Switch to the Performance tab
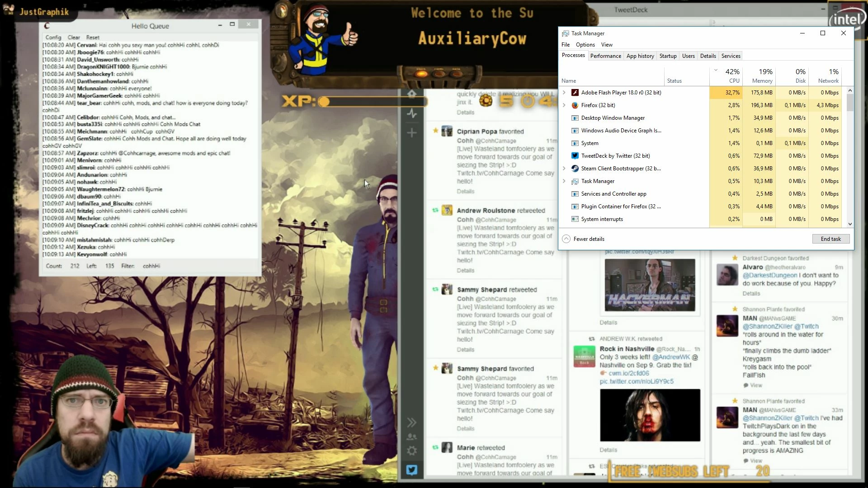 click(x=605, y=56)
